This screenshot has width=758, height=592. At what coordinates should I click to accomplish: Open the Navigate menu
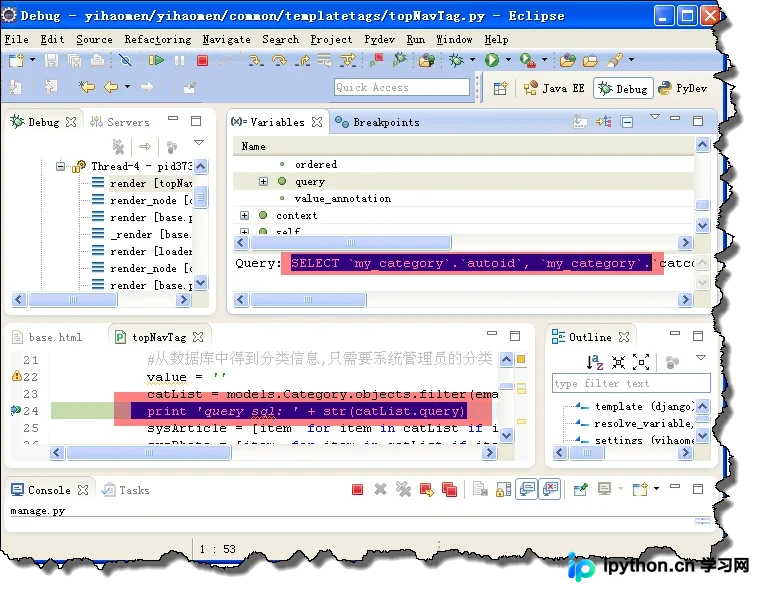(226, 39)
